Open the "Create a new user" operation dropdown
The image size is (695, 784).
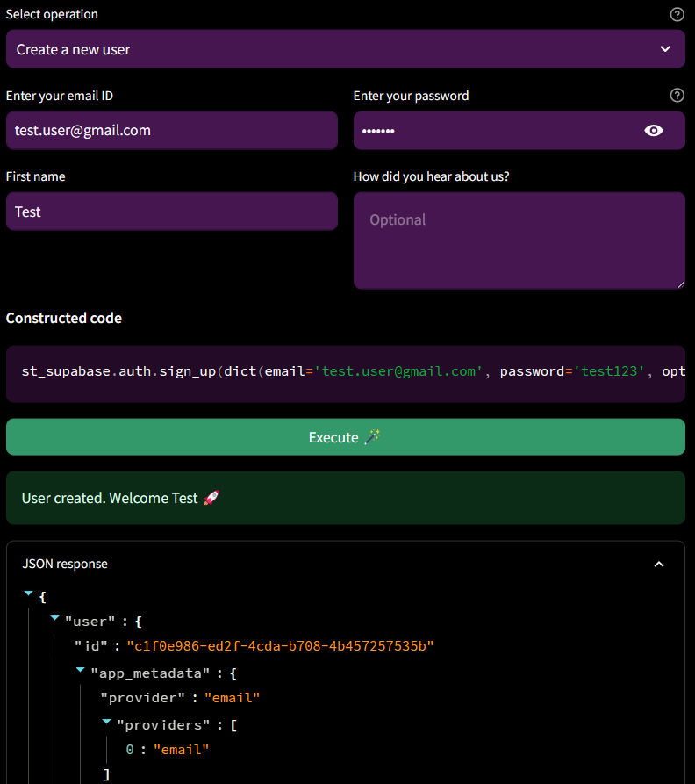pos(346,48)
